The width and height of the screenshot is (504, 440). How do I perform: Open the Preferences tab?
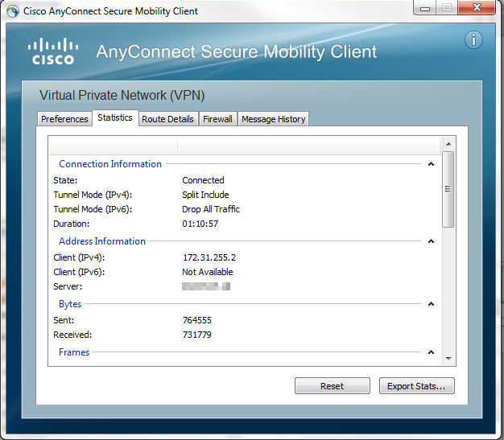64,119
